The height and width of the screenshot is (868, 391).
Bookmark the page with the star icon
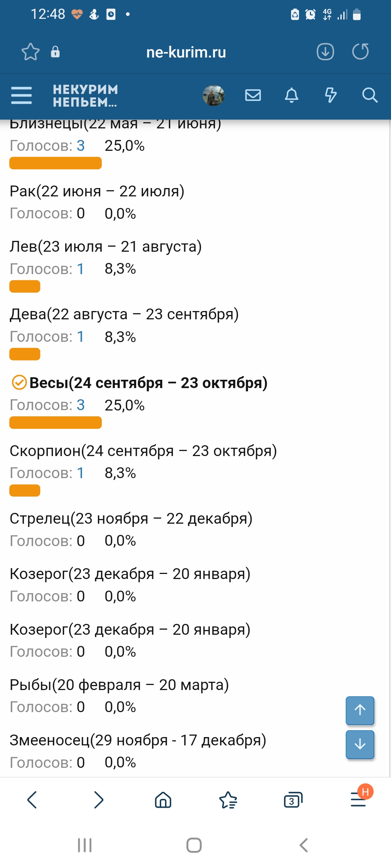click(x=30, y=52)
